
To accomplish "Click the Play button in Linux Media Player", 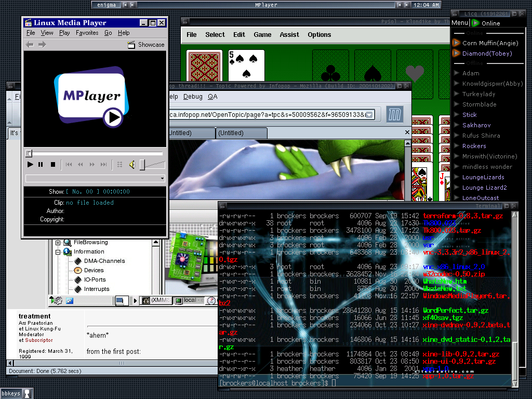I will click(x=30, y=165).
